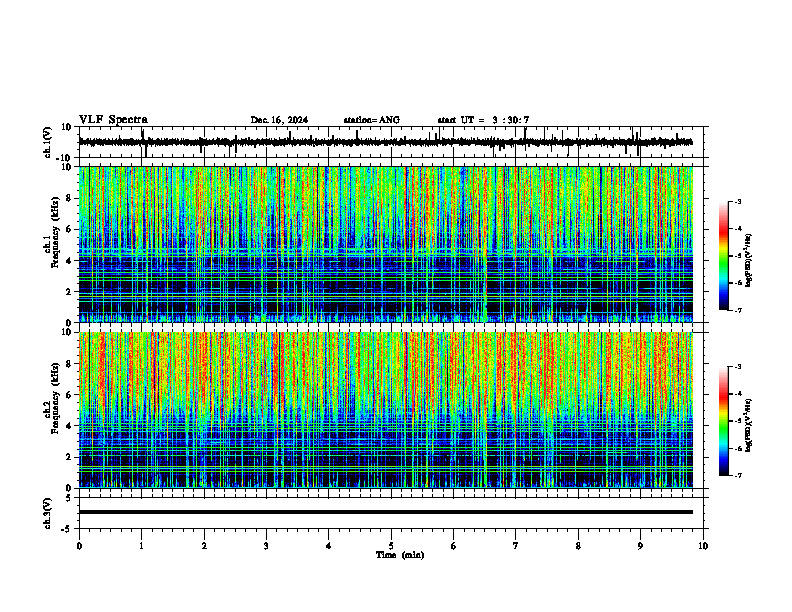Click the time axis tick label "6"

454,546
